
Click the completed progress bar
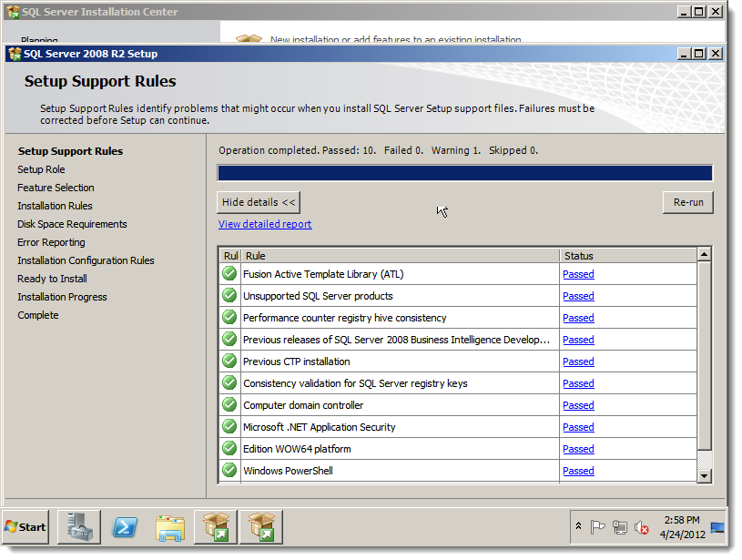(465, 173)
